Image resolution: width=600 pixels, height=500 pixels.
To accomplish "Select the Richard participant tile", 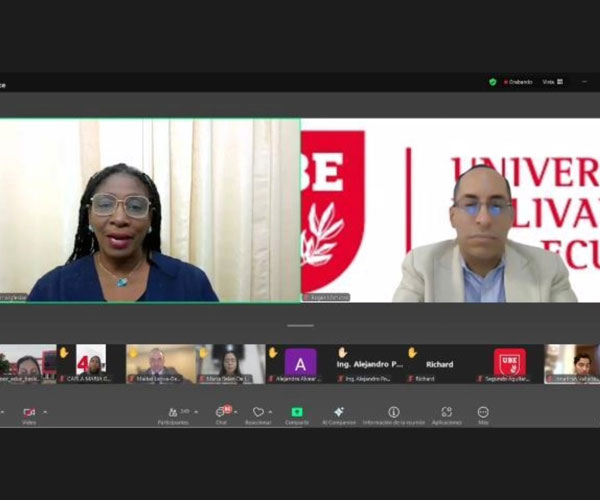I will click(440, 364).
